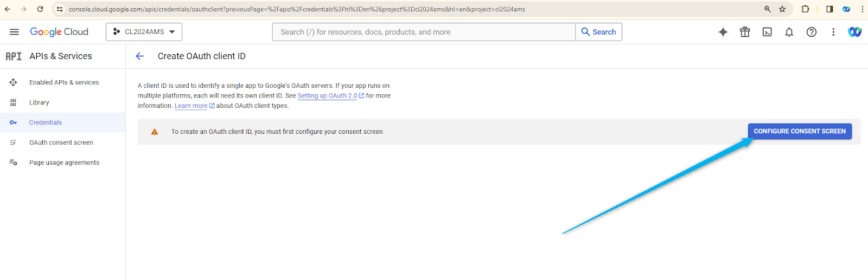The image size is (868, 279).
Task: Click the Gemini AI sparkle icon
Action: [723, 32]
